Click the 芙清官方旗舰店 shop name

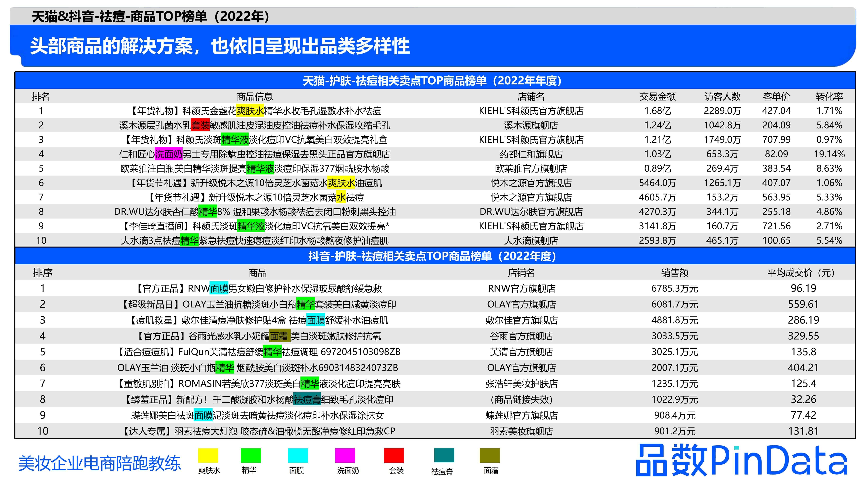pyautogui.click(x=522, y=352)
